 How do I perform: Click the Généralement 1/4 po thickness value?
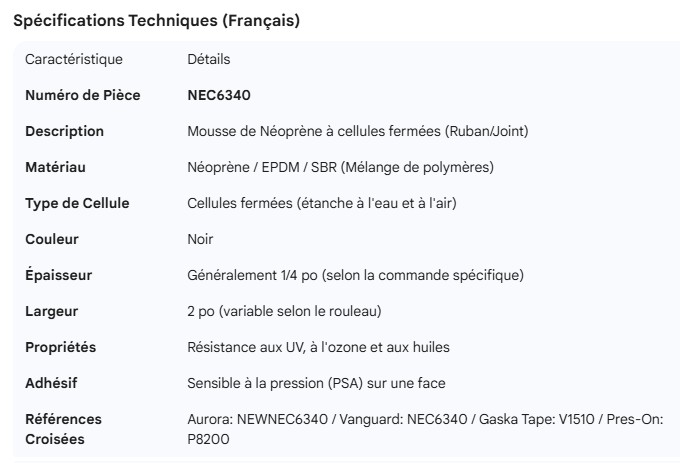point(355,275)
